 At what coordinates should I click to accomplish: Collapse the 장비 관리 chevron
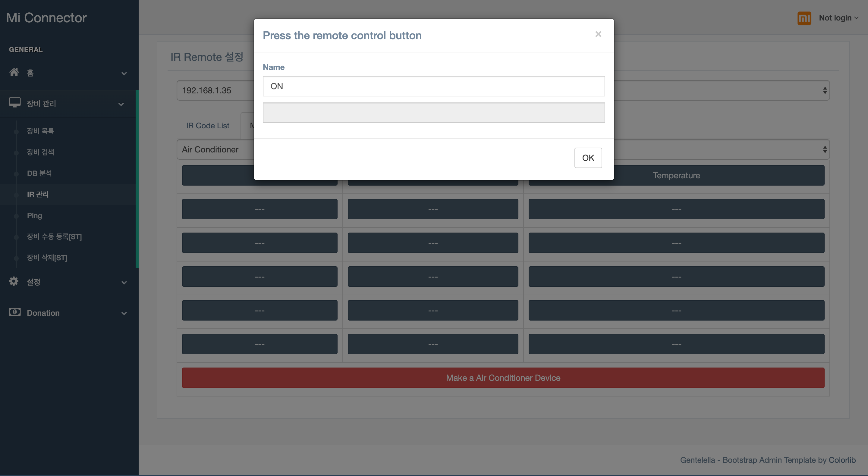tap(121, 104)
